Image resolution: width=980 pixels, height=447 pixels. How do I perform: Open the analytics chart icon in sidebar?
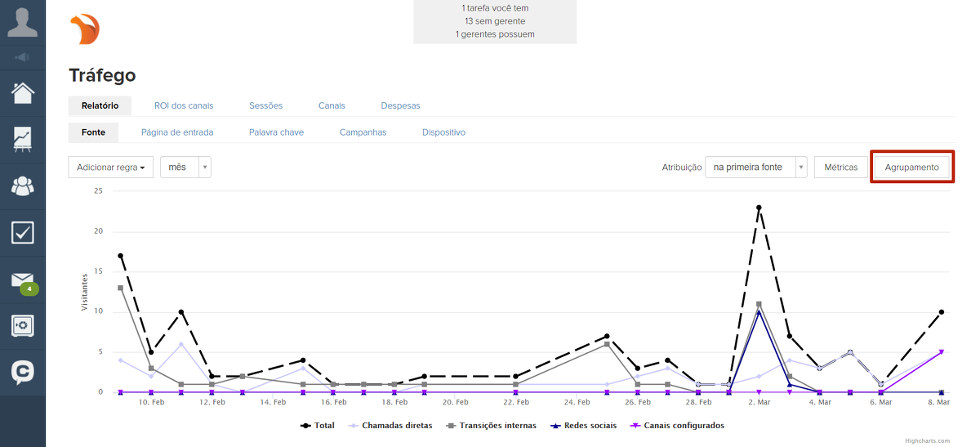coord(23,139)
